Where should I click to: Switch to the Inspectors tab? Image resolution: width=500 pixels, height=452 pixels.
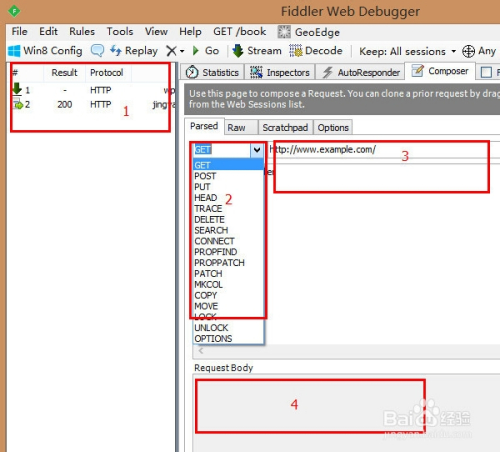(x=280, y=72)
